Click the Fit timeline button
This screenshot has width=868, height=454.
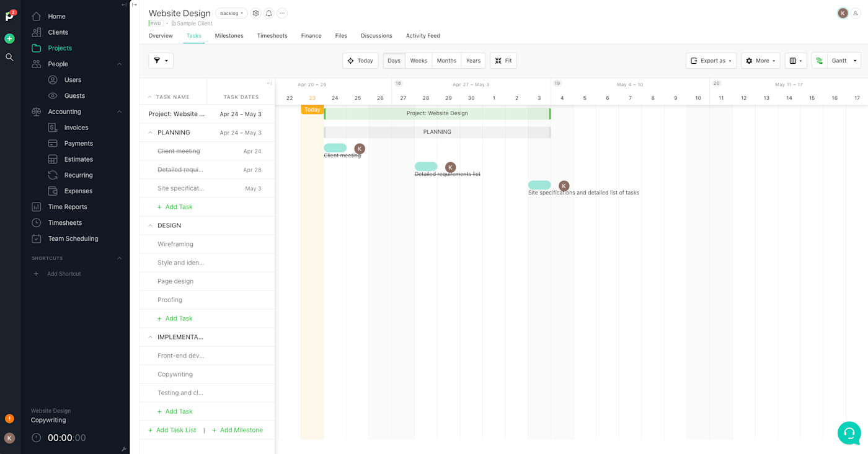[x=503, y=61]
